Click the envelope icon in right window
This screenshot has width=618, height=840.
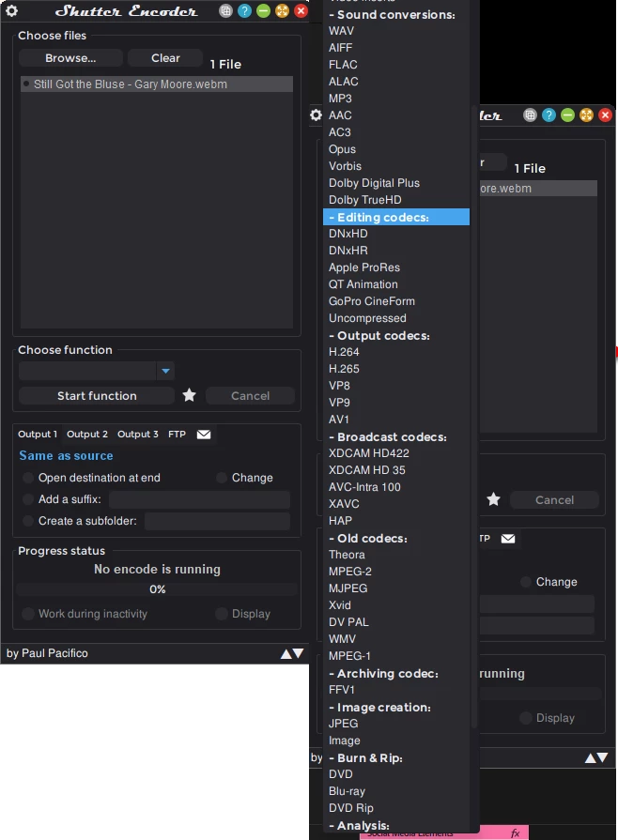(x=508, y=539)
